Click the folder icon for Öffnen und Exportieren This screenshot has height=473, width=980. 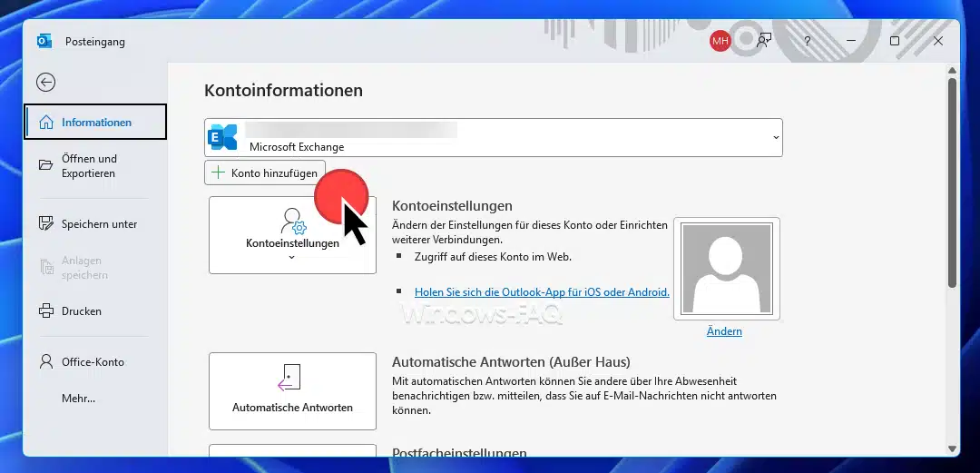(x=46, y=165)
